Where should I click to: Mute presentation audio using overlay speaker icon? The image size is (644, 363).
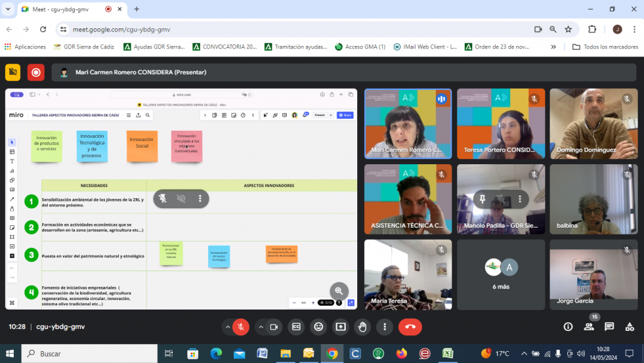[x=181, y=199]
